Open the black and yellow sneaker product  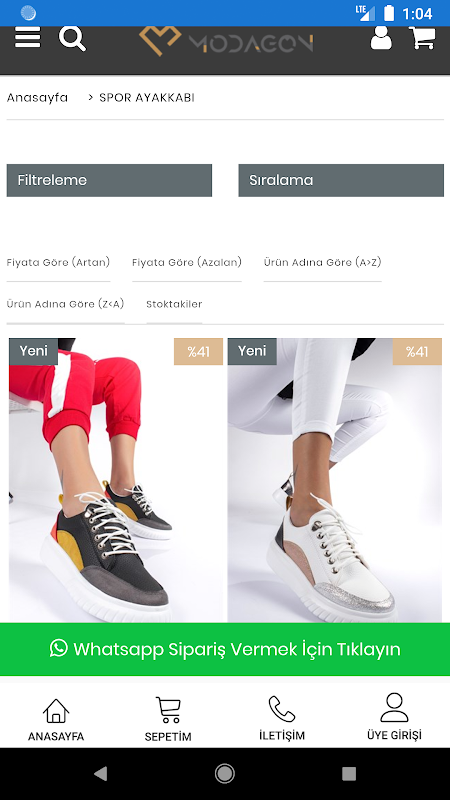coord(116,480)
